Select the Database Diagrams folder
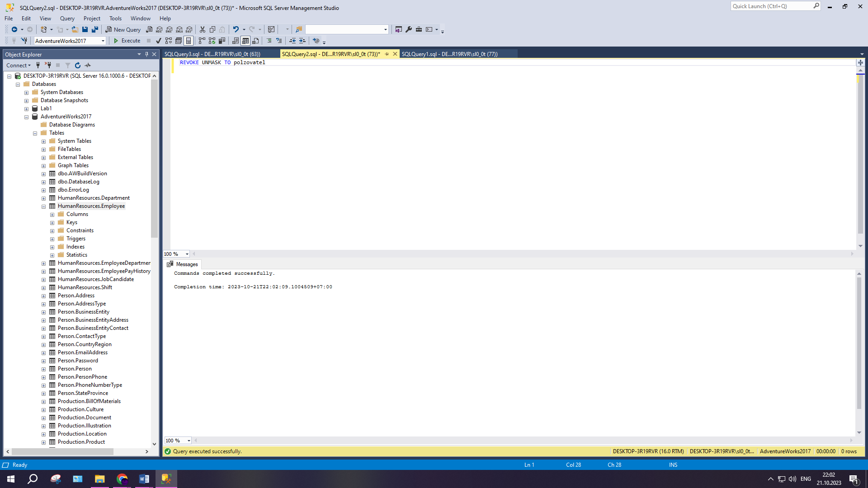The image size is (868, 488). click(72, 125)
